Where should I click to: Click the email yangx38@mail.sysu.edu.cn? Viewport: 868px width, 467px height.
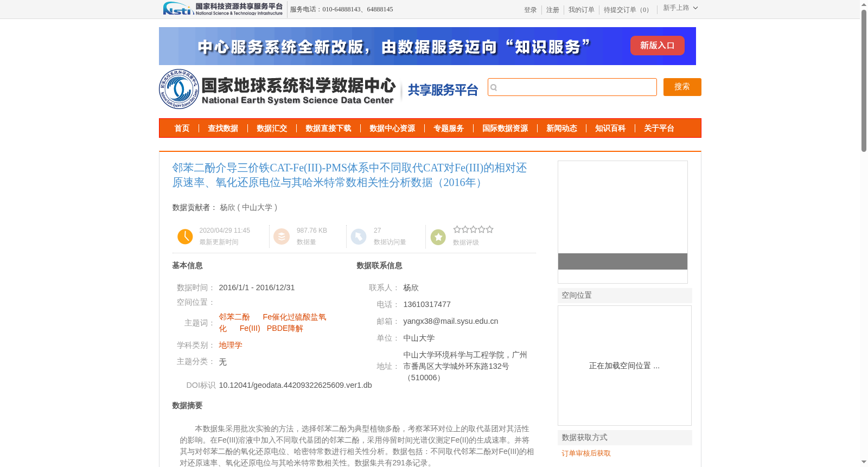point(451,321)
